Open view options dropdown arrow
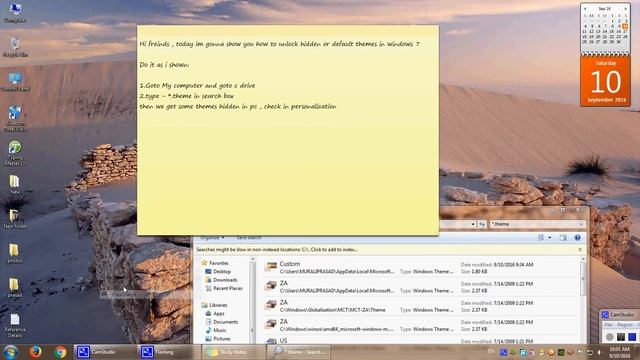The width and height of the screenshot is (640, 360). tap(550, 238)
